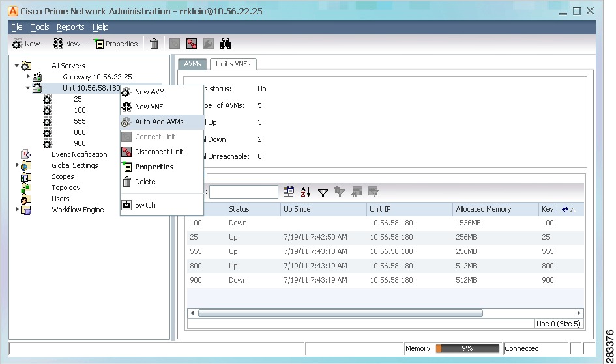Open the Tools menu
616x364 pixels.
40,27
